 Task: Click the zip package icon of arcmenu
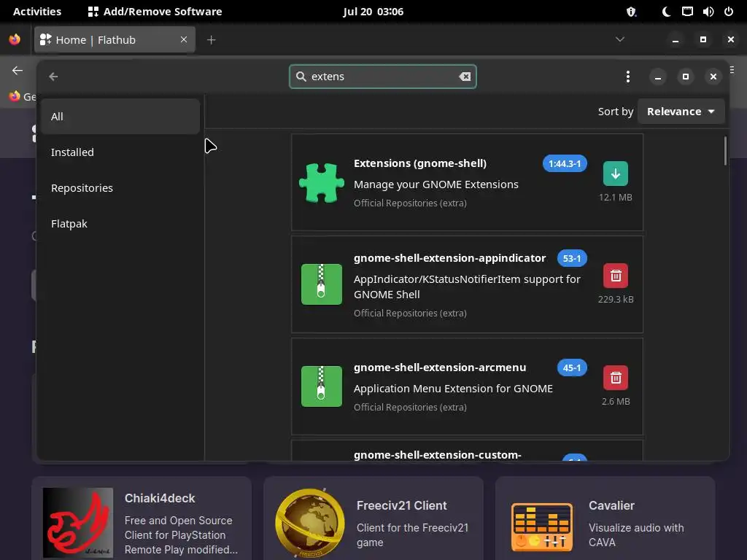pos(322,386)
